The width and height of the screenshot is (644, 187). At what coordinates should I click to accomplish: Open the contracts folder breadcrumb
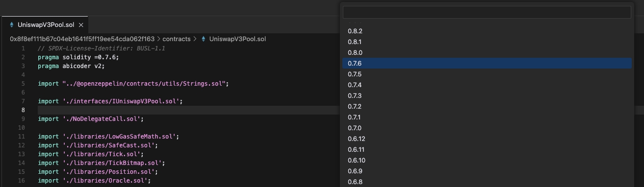pyautogui.click(x=177, y=39)
